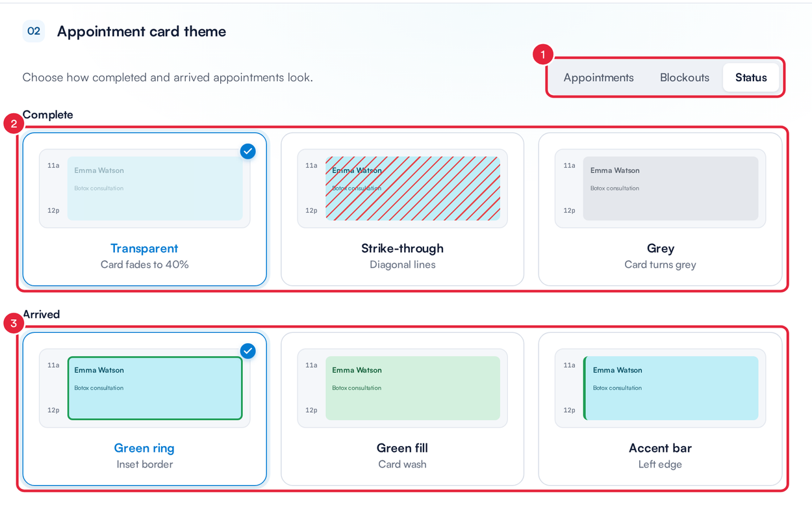Click the Grey card preview thumbnail
Screen dimensions: 812x511
[660, 189]
